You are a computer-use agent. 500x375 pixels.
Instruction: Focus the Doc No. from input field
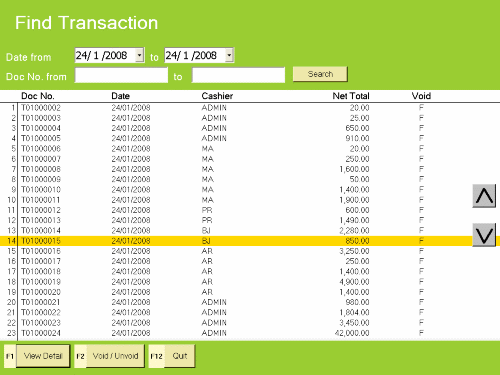[x=121, y=75]
